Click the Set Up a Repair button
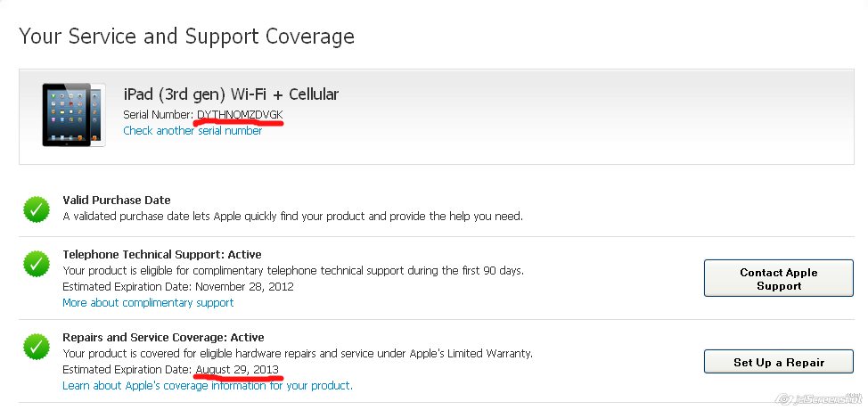Viewport: 868px width, 410px height. tap(778, 362)
